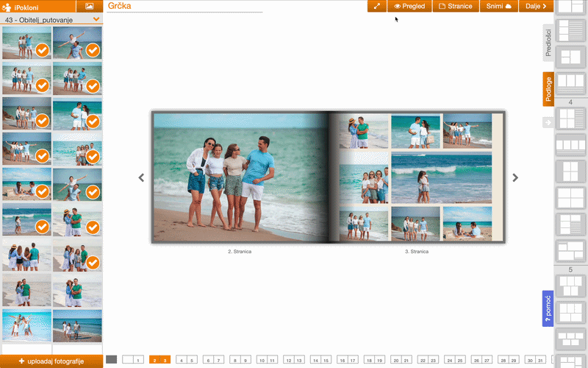The image size is (588, 368).
Task: Open the Pregled preview
Action: pos(410,6)
